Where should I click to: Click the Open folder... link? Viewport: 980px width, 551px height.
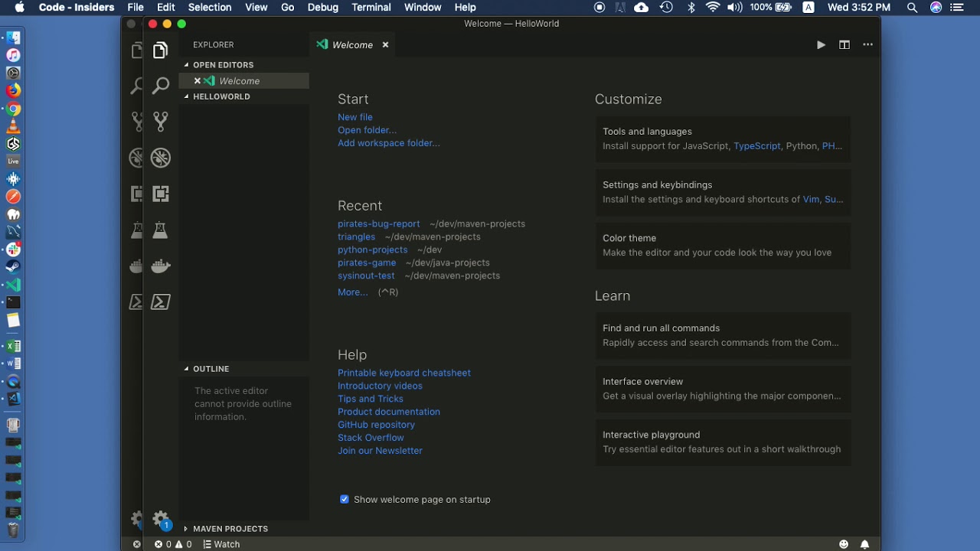click(x=367, y=130)
